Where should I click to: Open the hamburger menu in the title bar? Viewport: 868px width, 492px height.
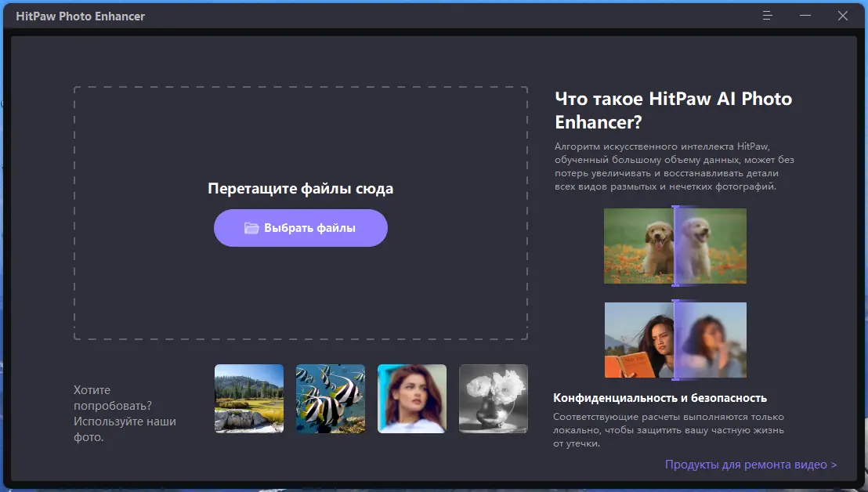tap(766, 15)
